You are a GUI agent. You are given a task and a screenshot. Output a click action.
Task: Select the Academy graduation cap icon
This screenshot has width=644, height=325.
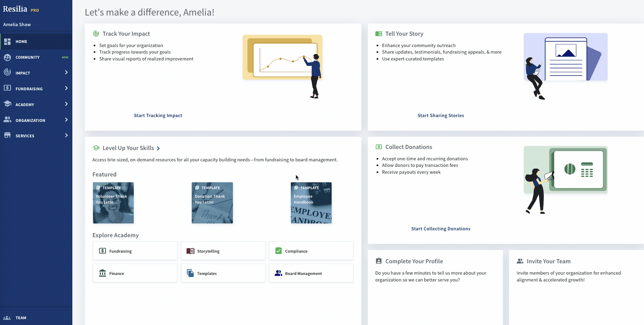(7, 104)
